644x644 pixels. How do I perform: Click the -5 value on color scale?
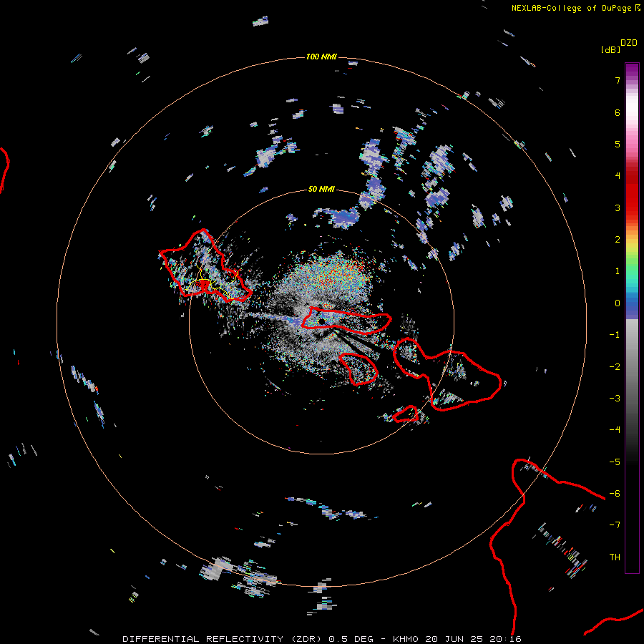[x=615, y=462]
